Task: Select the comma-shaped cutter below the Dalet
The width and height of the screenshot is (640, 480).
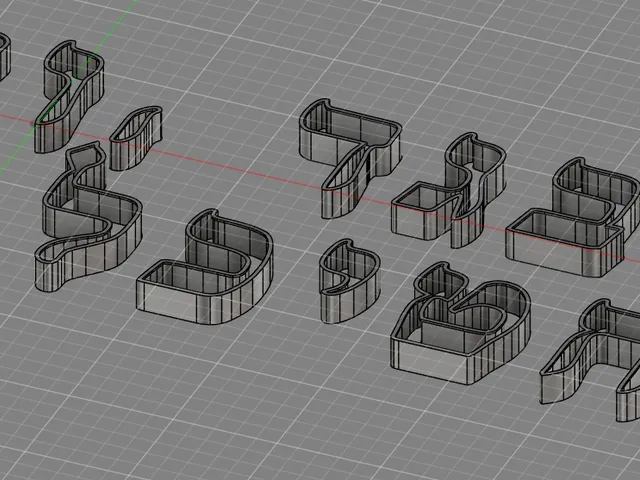Action: [x=350, y=281]
